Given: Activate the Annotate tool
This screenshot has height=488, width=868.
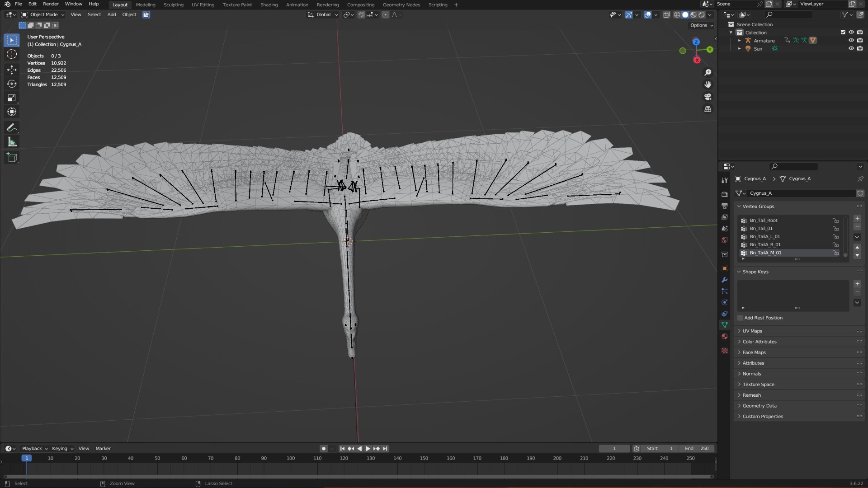Looking at the screenshot, I should point(12,128).
